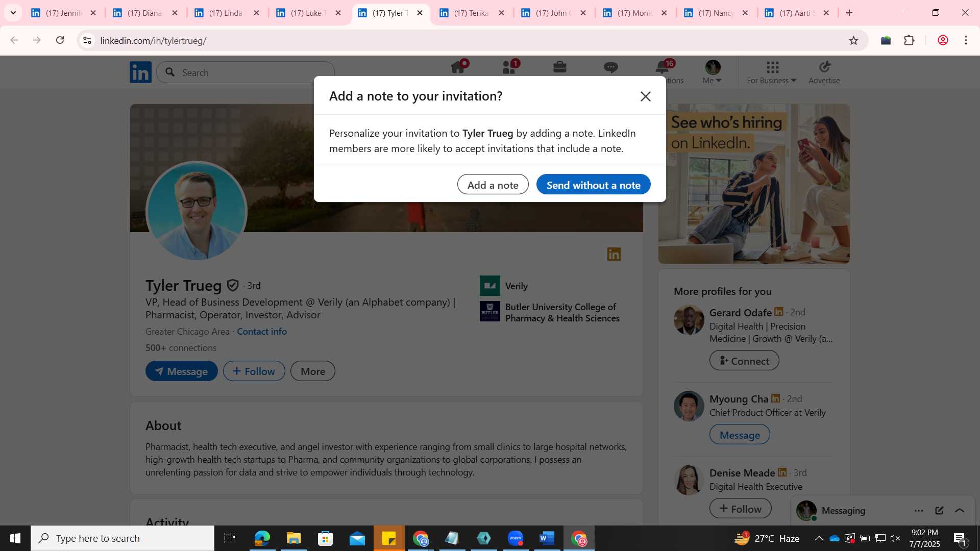Message Tyler Trueg

[x=181, y=371]
